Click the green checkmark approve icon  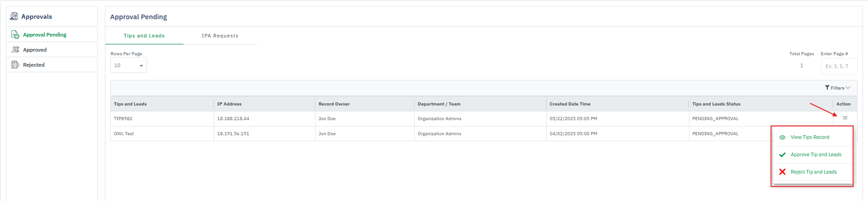pyautogui.click(x=782, y=155)
